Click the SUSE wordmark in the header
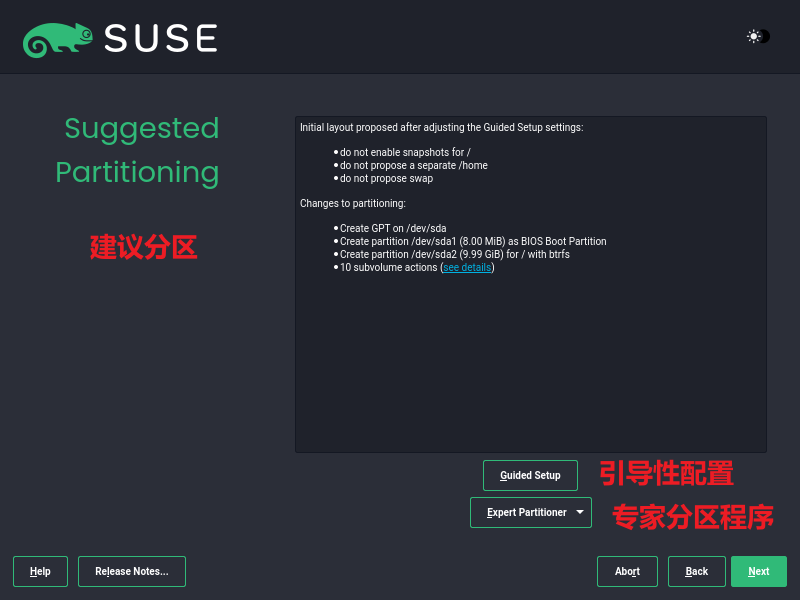This screenshot has width=800, height=600. 160,37
